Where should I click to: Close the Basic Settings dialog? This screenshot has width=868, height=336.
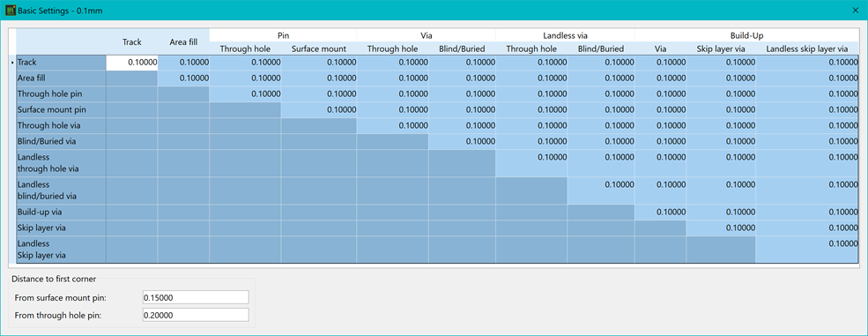coord(855,11)
